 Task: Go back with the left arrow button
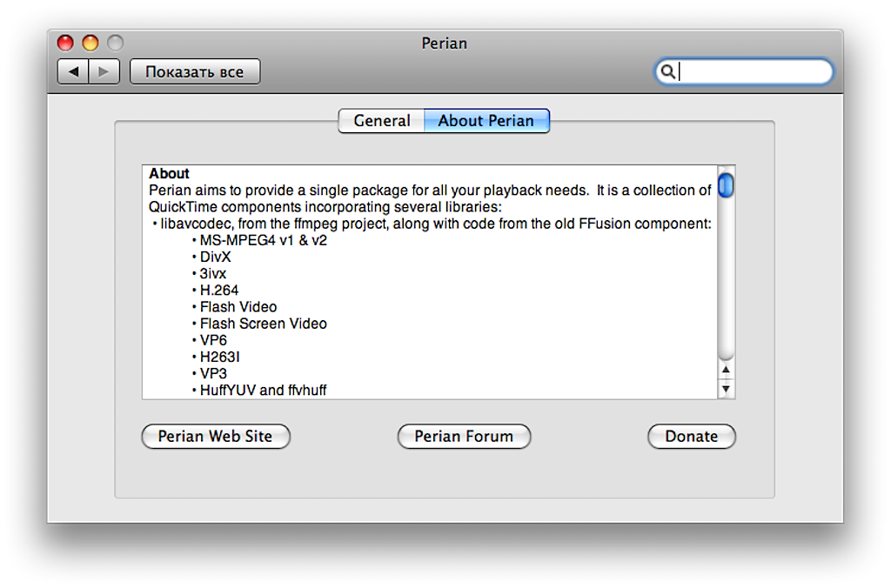(73, 71)
